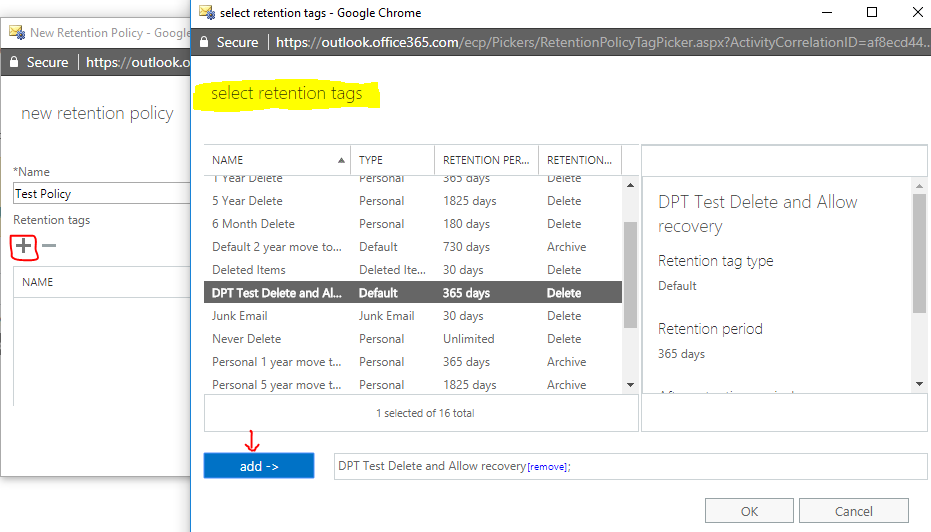Viewport: 931px width, 532px height.
Task: Sort by RETENTION PERIOD column header
Action: coord(486,160)
